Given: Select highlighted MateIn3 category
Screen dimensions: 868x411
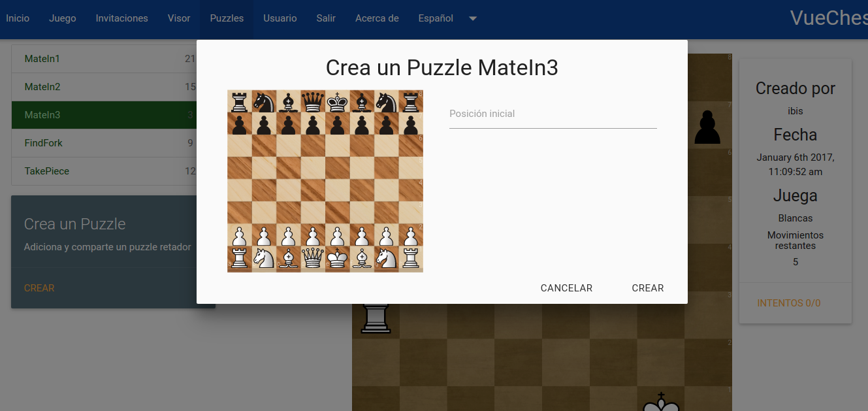Looking at the screenshot, I should [x=104, y=115].
